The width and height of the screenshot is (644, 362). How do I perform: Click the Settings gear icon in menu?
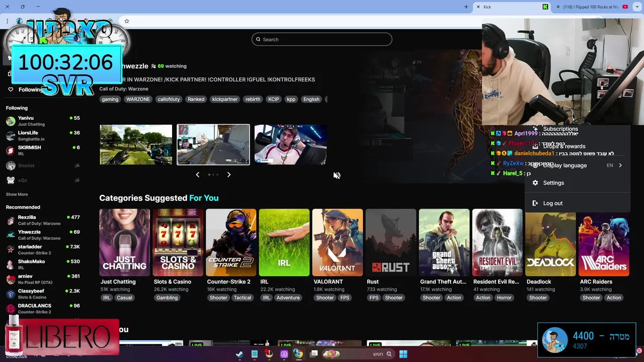pyautogui.click(x=535, y=183)
